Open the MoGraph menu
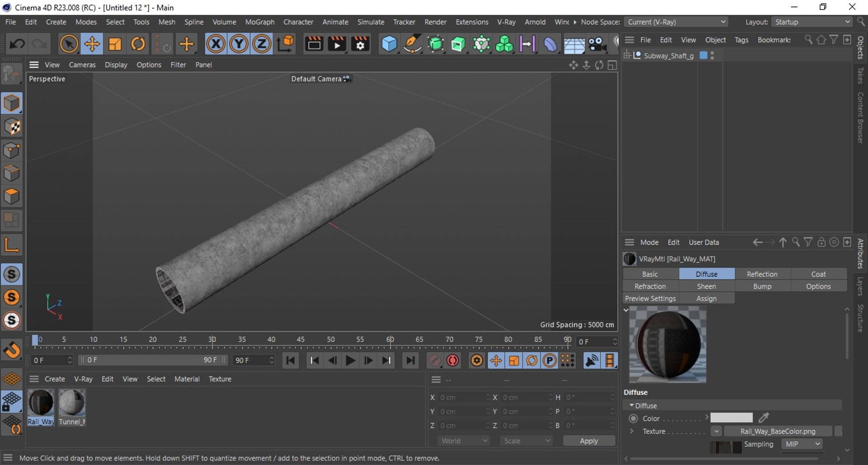The image size is (868, 465). 259,22
